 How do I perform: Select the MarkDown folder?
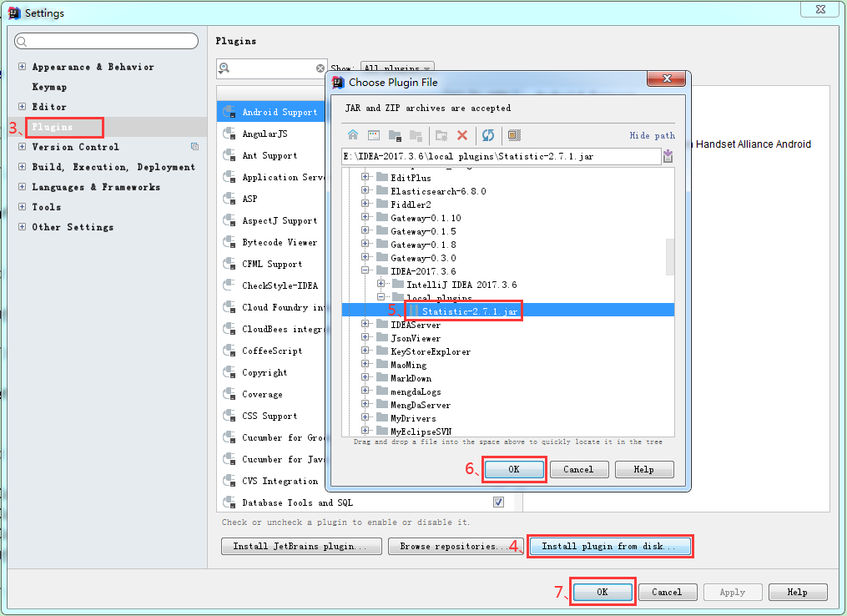click(x=411, y=378)
